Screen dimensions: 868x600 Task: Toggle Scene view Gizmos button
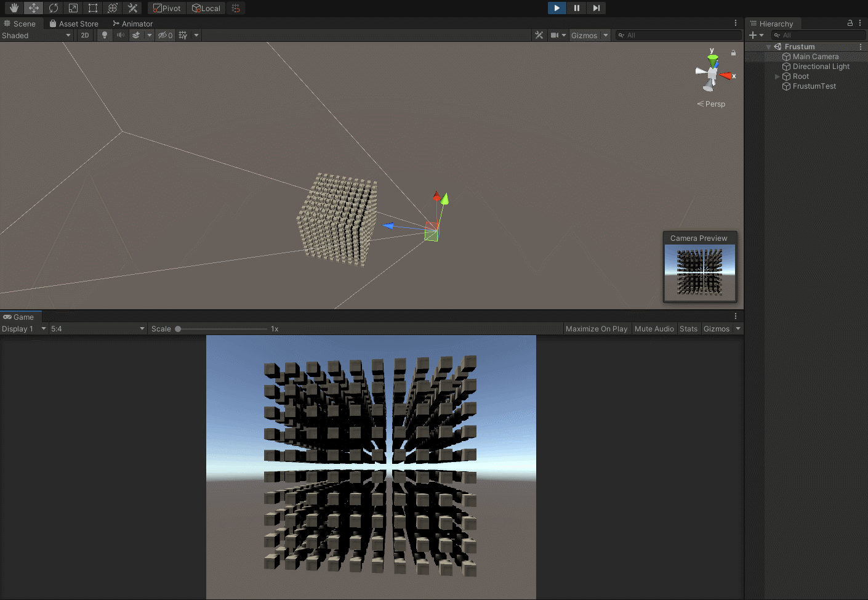pos(584,35)
